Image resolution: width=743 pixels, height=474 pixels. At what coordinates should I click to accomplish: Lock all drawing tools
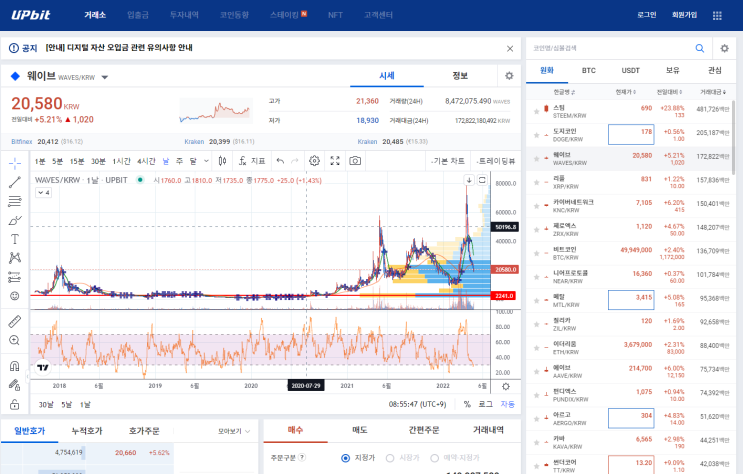15,404
